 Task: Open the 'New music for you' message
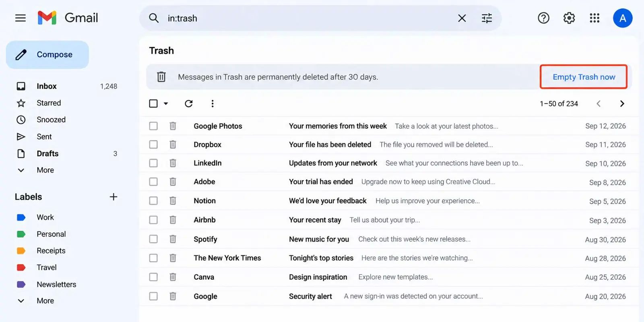pyautogui.click(x=319, y=239)
